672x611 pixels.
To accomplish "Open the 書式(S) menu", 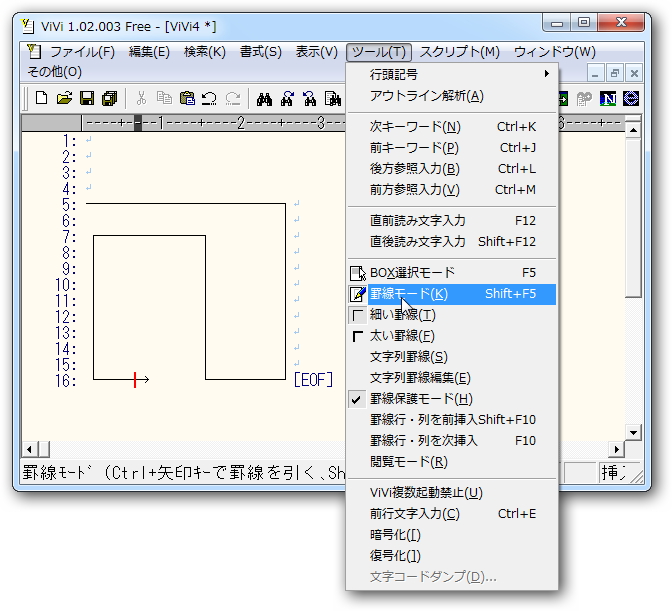I will click(x=261, y=52).
